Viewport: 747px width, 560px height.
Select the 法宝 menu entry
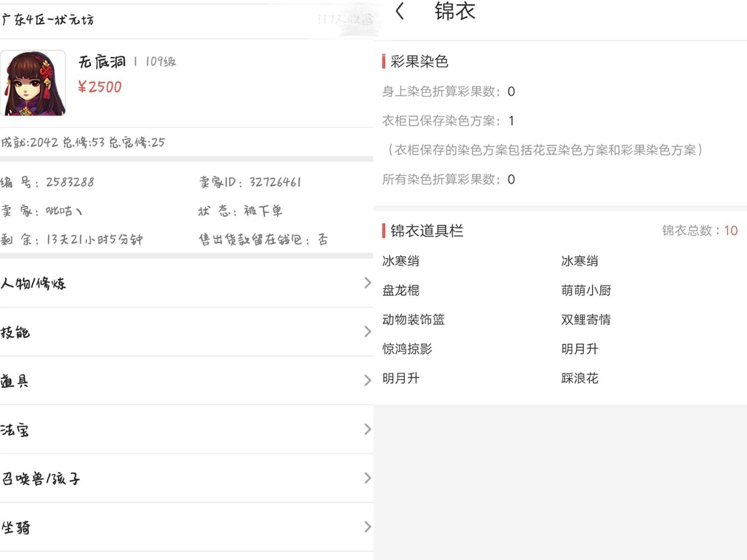(x=15, y=430)
